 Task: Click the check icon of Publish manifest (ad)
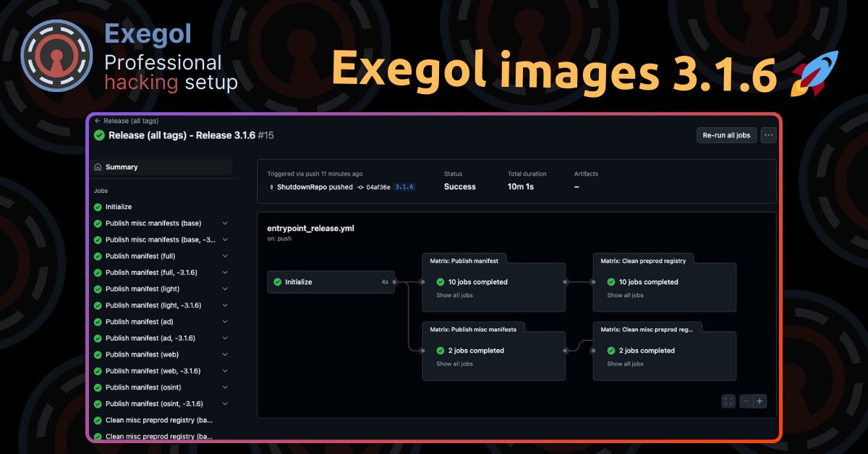click(x=98, y=321)
